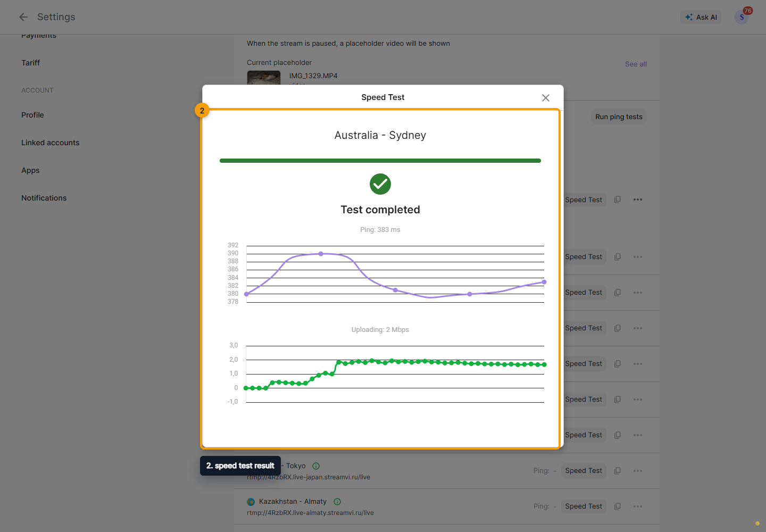This screenshot has width=766, height=532.
Task: Open the user avatar menu
Action: 742,17
